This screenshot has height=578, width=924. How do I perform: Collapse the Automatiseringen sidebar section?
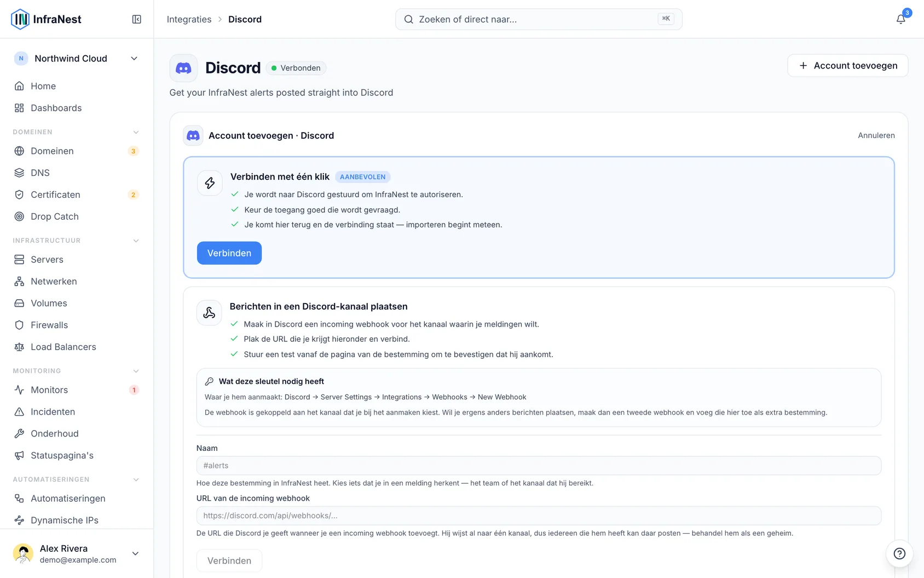[x=136, y=479]
